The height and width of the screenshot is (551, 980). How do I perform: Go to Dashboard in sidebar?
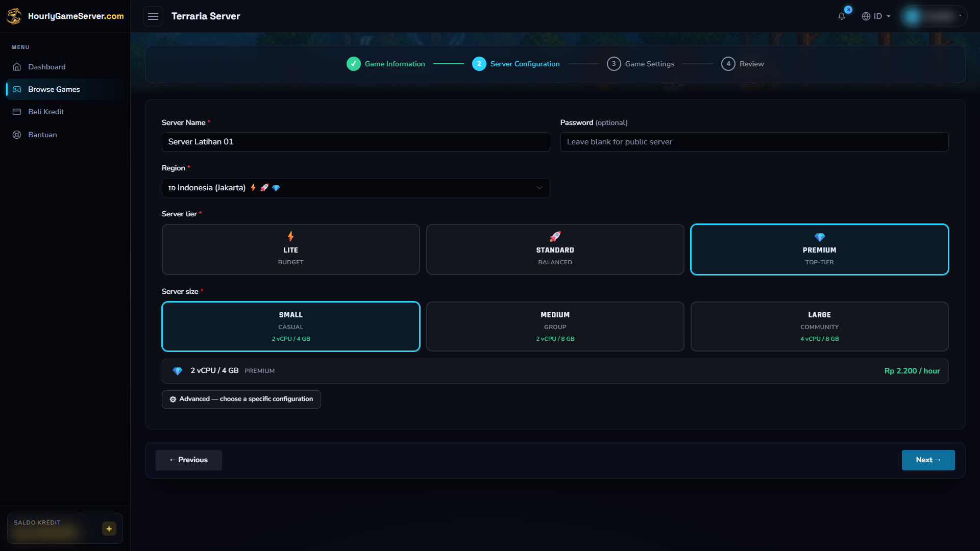pyautogui.click(x=65, y=67)
